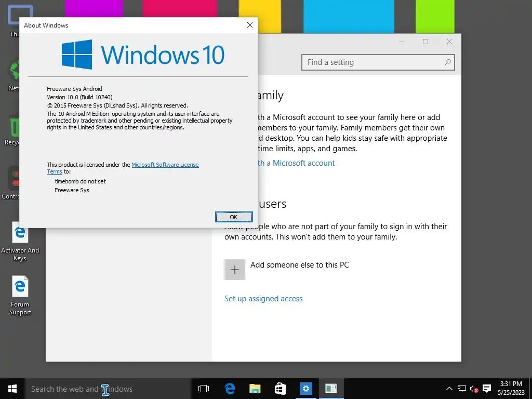This screenshot has height=399, width=532.
Task: Open Set up assigned access link
Action: tap(263, 299)
